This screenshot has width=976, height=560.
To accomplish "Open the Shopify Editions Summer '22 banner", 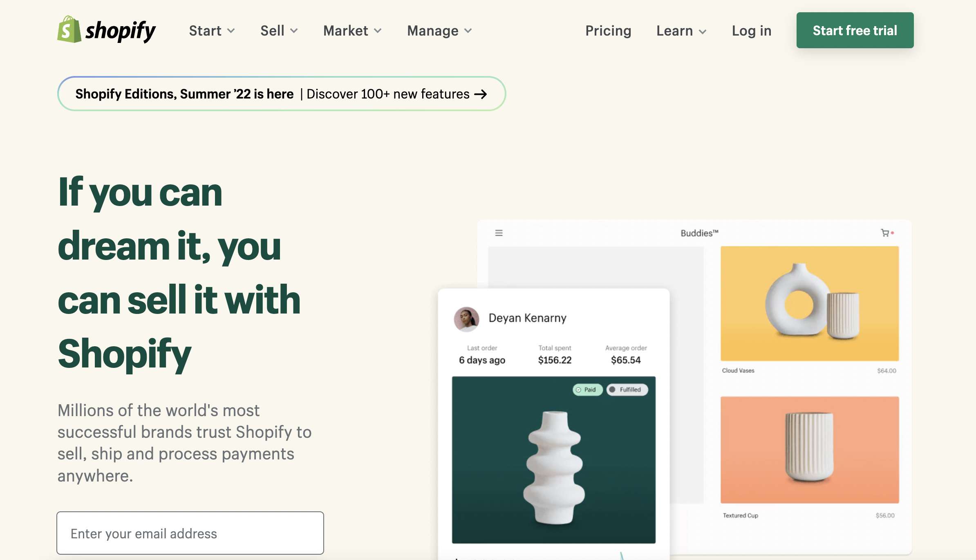I will click(x=281, y=94).
